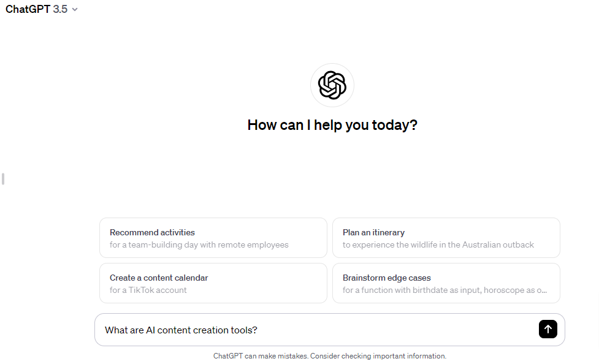Send the message with the arrow button
This screenshot has width=599, height=364.
[x=547, y=329]
